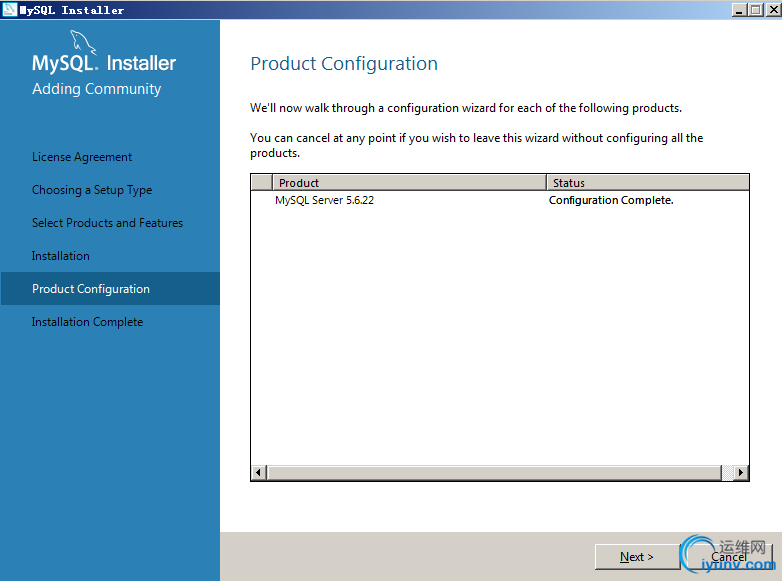Select Choosing a Setup Type step
The height and width of the screenshot is (581, 782).
[92, 190]
